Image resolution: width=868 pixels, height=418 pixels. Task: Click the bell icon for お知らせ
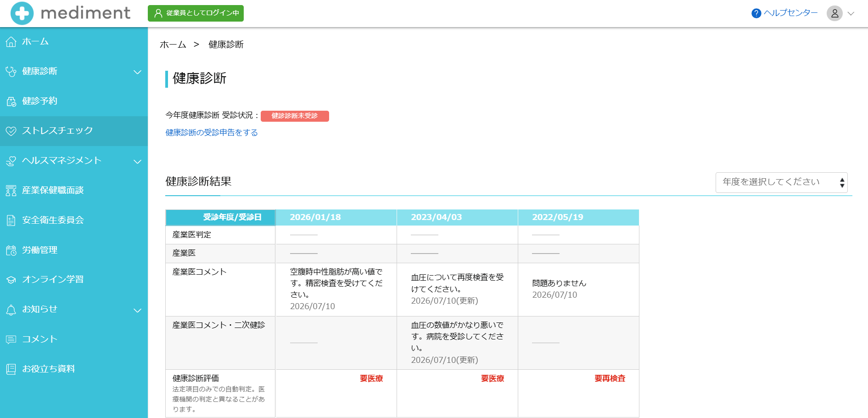point(11,310)
